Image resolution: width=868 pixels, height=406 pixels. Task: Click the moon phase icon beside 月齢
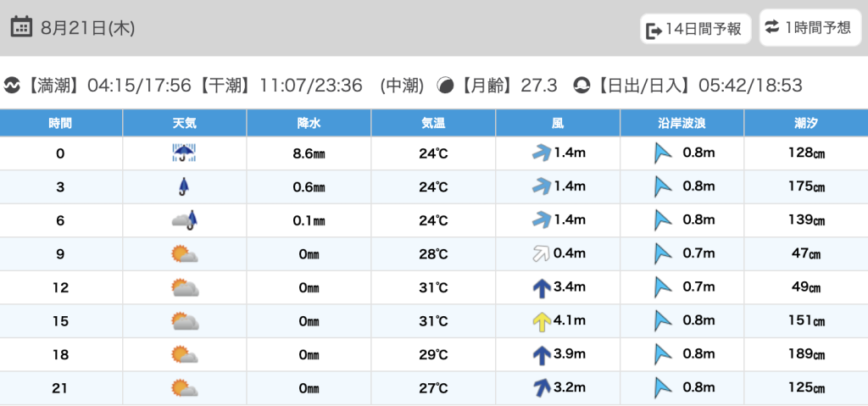point(445,86)
